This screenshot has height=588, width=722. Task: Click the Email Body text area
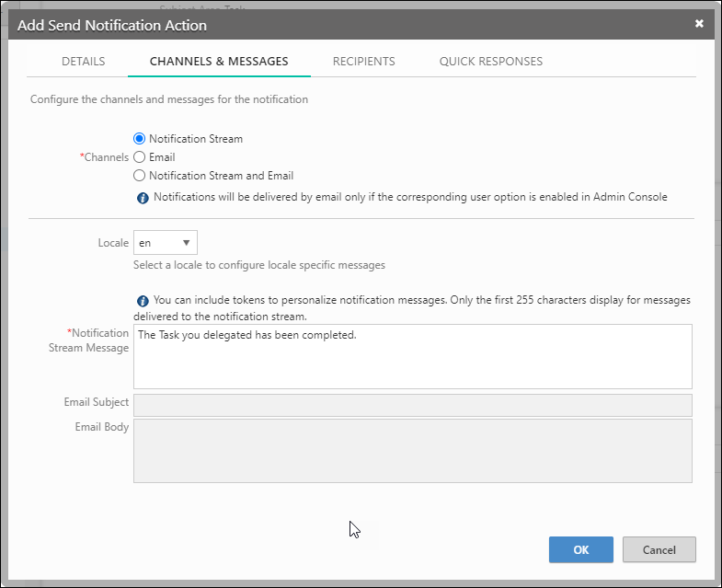412,451
